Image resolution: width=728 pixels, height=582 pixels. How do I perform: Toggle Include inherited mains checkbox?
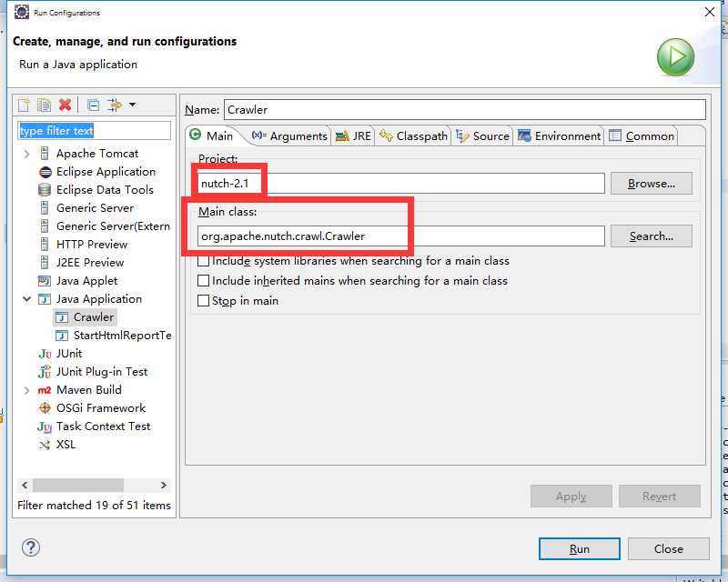point(203,281)
